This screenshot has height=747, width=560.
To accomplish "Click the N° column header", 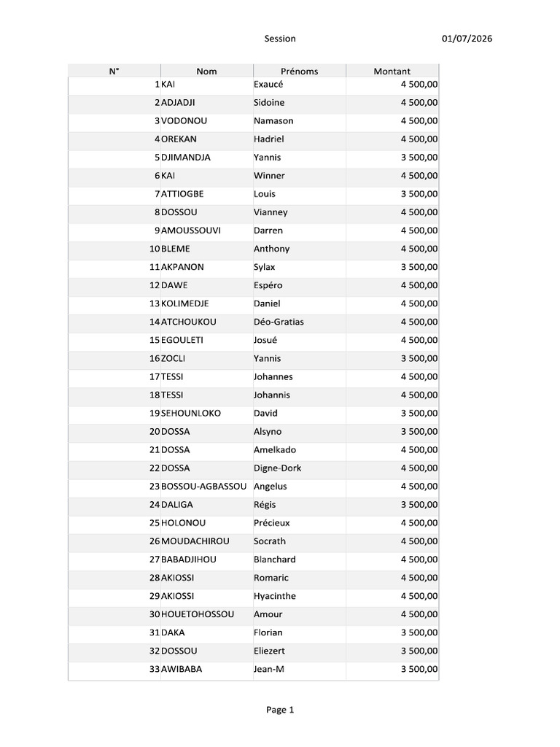I will tap(114, 71).
